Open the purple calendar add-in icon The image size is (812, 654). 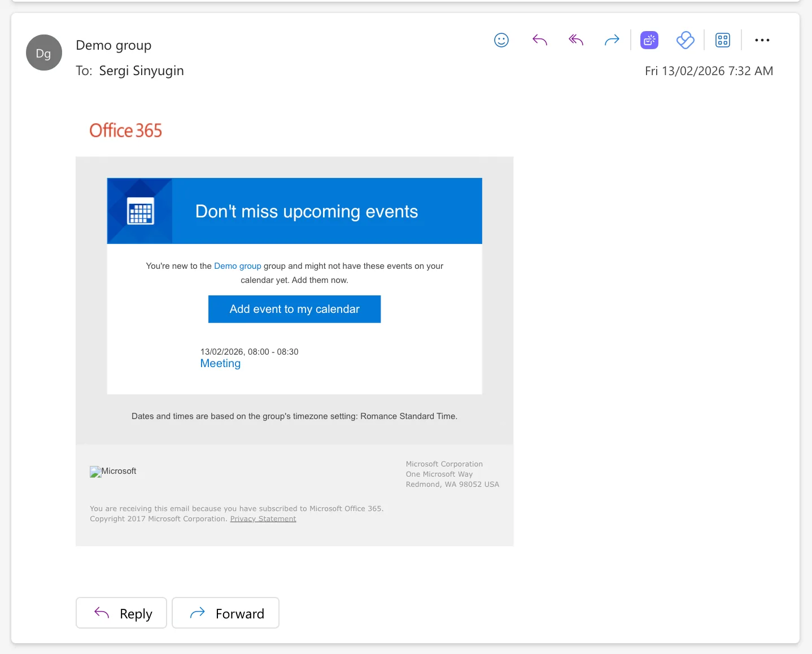[x=649, y=40]
